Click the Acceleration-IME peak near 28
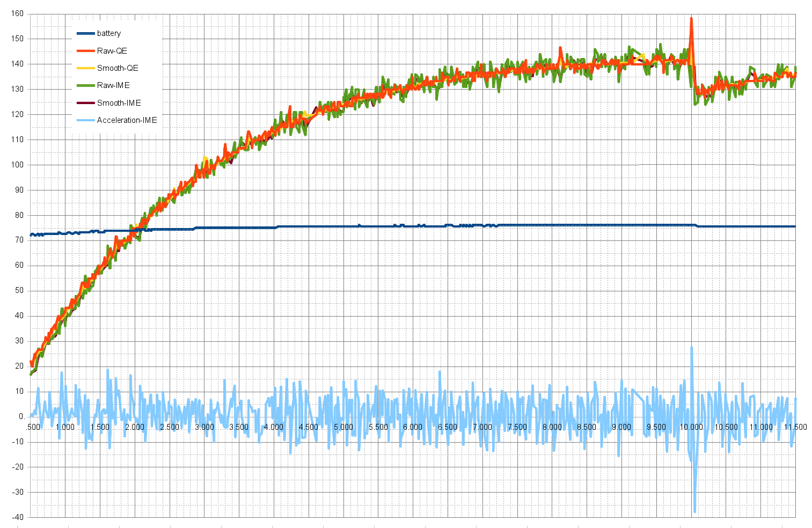This screenshot has height=528, width=812. click(691, 347)
